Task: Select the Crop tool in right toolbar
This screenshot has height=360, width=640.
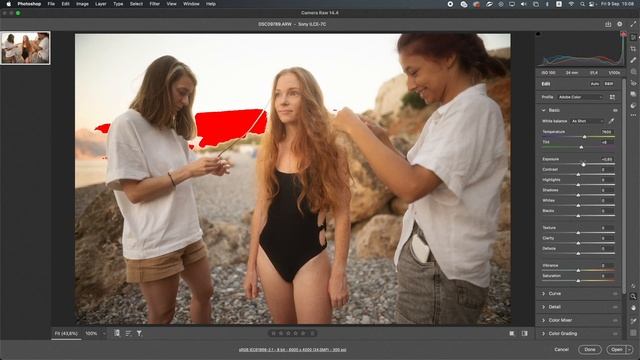Action: point(633,49)
